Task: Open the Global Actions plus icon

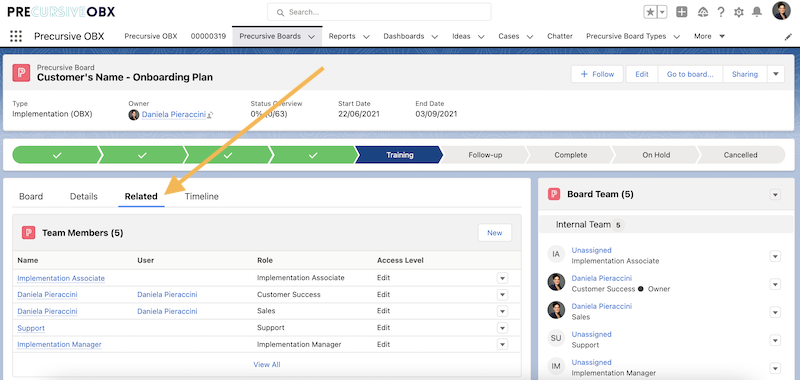Action: (x=682, y=12)
